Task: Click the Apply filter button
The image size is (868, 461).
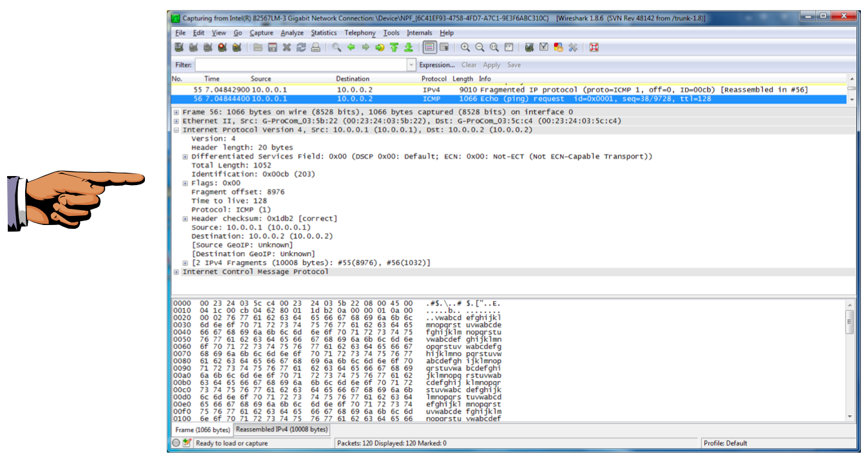Action: pos(492,65)
